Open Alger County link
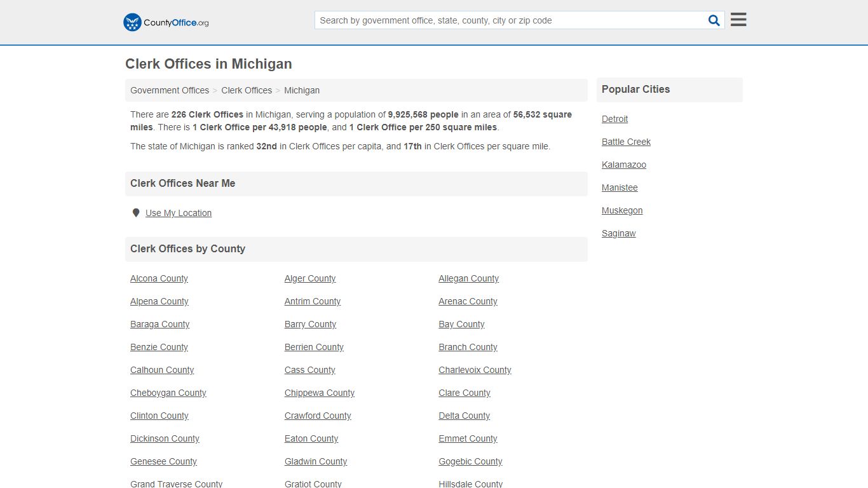This screenshot has width=868, height=488. pos(310,278)
